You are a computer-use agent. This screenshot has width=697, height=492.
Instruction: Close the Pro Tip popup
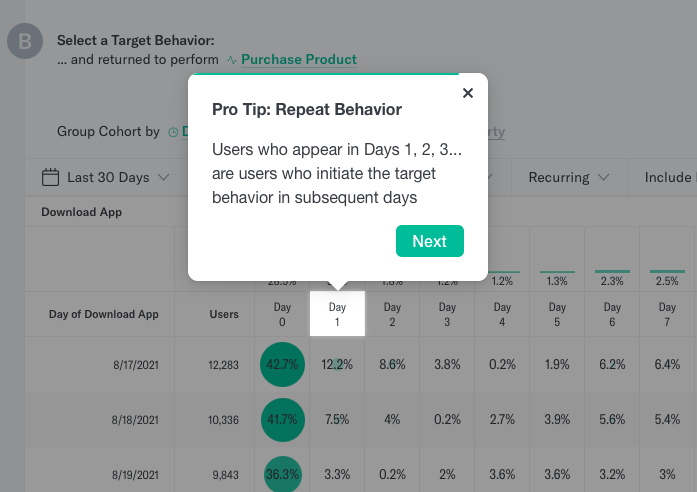coord(468,93)
